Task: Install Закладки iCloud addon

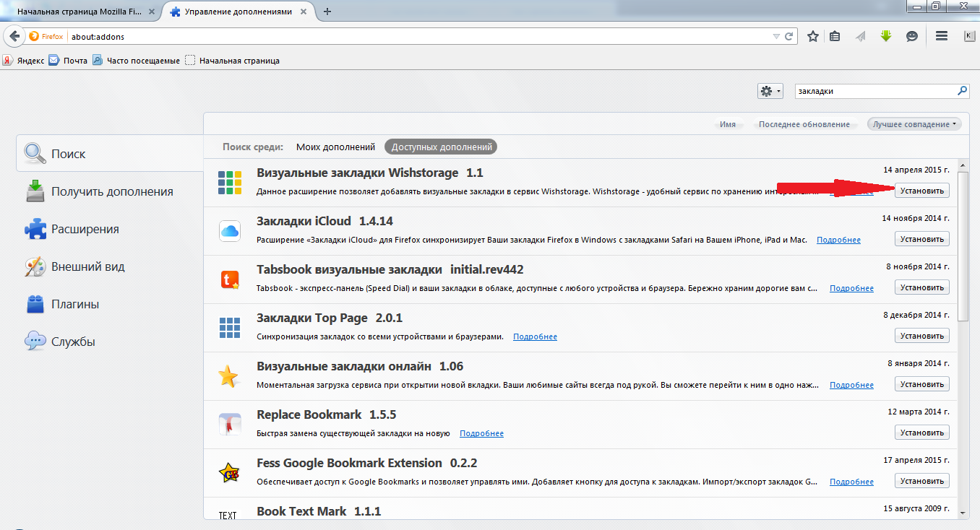Action: coord(922,239)
